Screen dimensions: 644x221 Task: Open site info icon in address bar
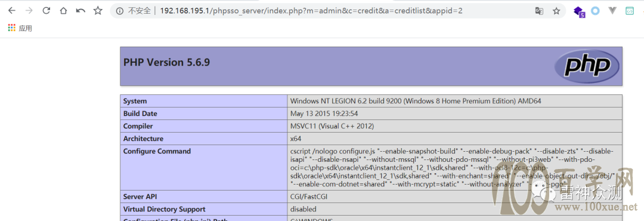(119, 11)
